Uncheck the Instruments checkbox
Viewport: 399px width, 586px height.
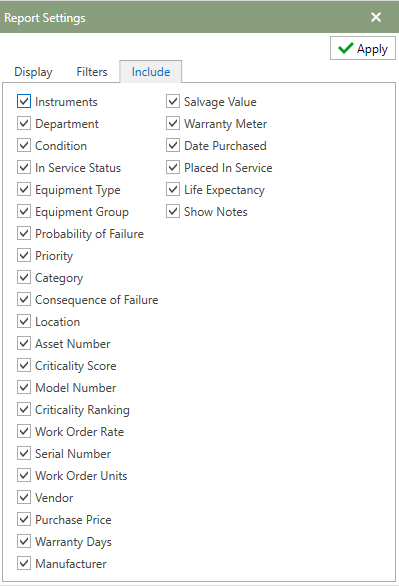[x=24, y=101]
